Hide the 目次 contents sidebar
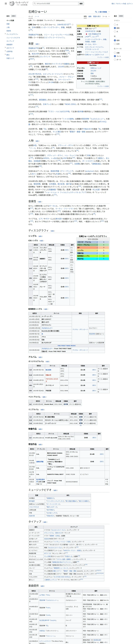Viewport: 138px width, 644px height. (x=14, y=16)
